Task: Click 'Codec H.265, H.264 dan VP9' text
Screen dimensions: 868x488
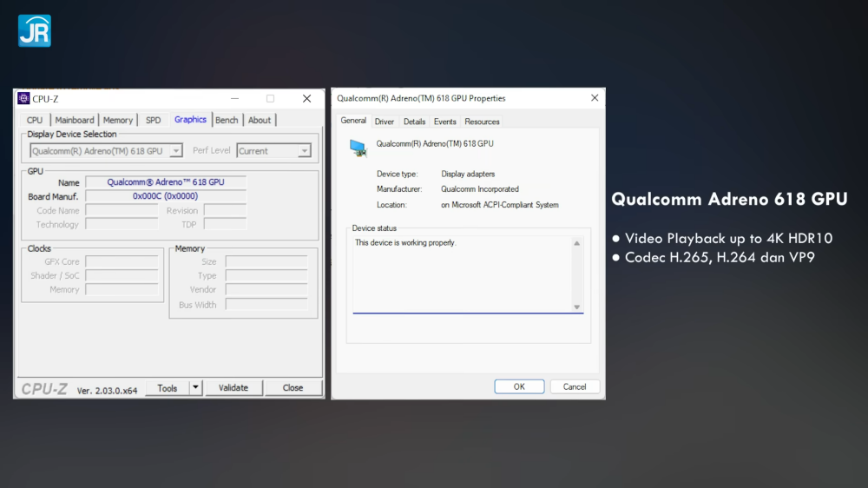Action: click(x=720, y=258)
